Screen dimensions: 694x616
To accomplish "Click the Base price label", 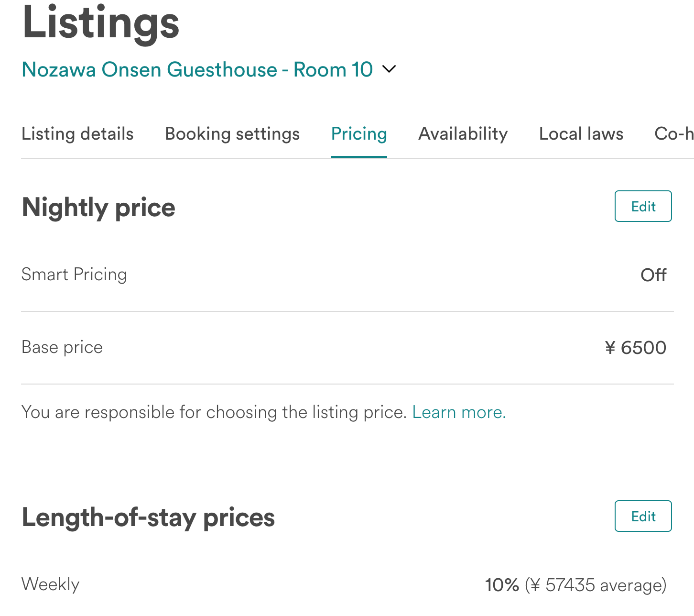I will pos(62,347).
